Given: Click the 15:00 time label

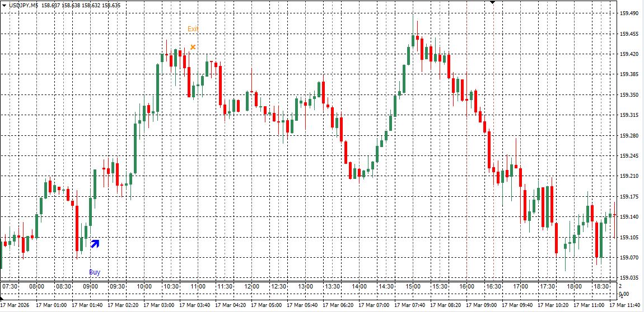Looking at the screenshot, I should coord(413,286).
